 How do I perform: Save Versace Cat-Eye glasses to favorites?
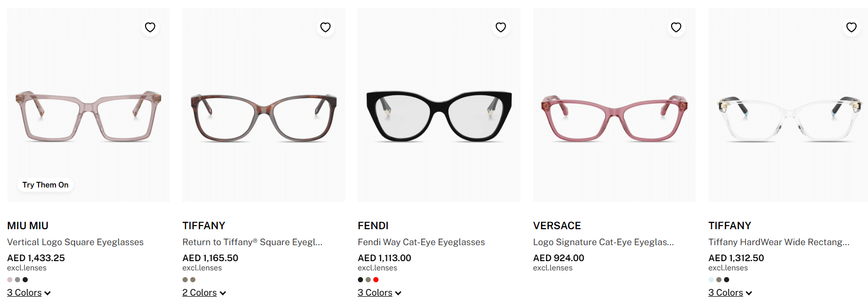(x=676, y=27)
